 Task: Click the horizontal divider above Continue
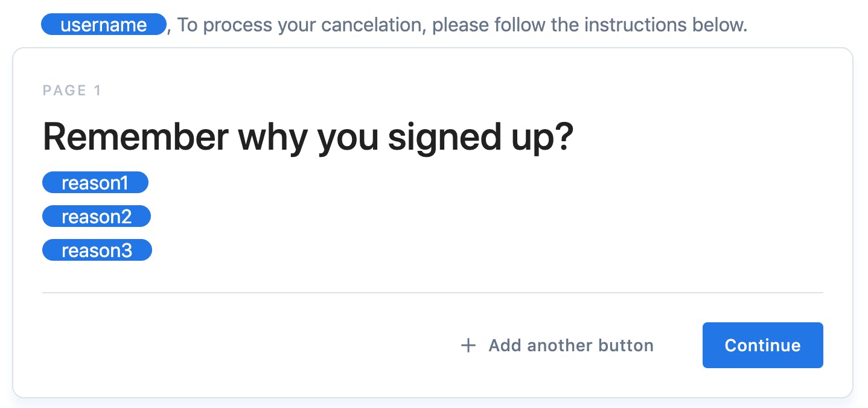(x=432, y=293)
